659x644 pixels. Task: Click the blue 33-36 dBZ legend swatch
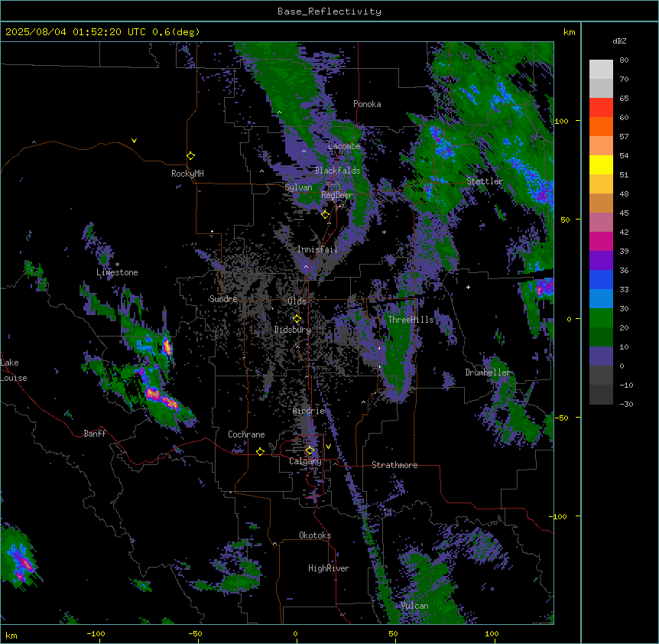coord(601,280)
